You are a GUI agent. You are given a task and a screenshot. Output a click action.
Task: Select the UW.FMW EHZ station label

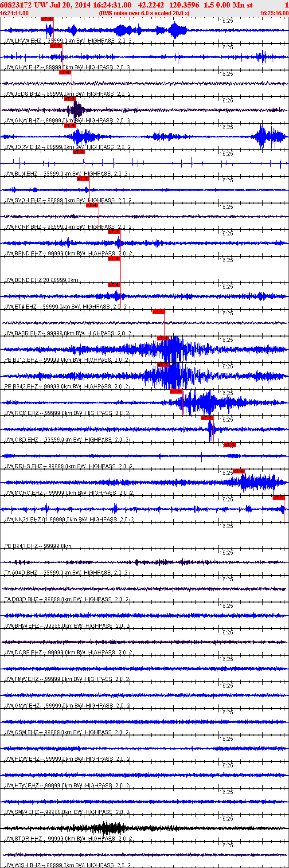[x=67, y=679]
